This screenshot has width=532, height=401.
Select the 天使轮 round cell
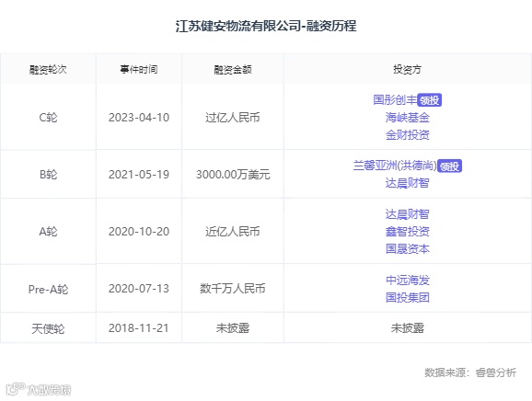48,328
